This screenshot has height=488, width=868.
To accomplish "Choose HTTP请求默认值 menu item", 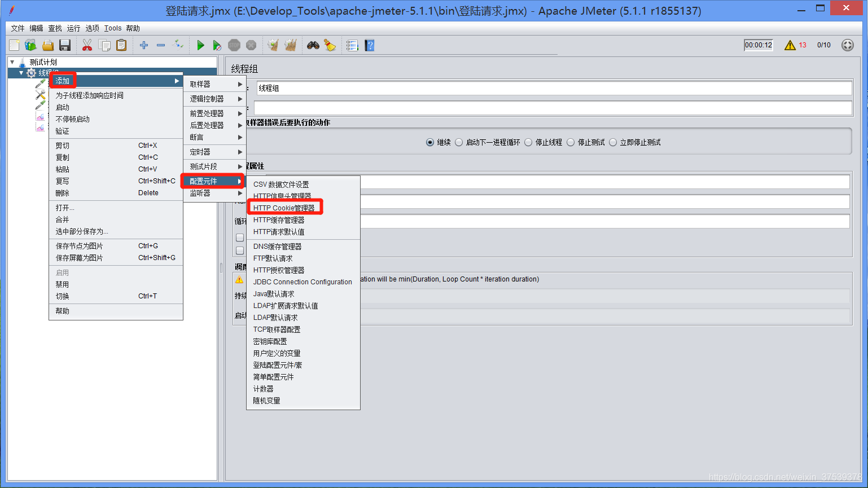I will tap(304, 232).
